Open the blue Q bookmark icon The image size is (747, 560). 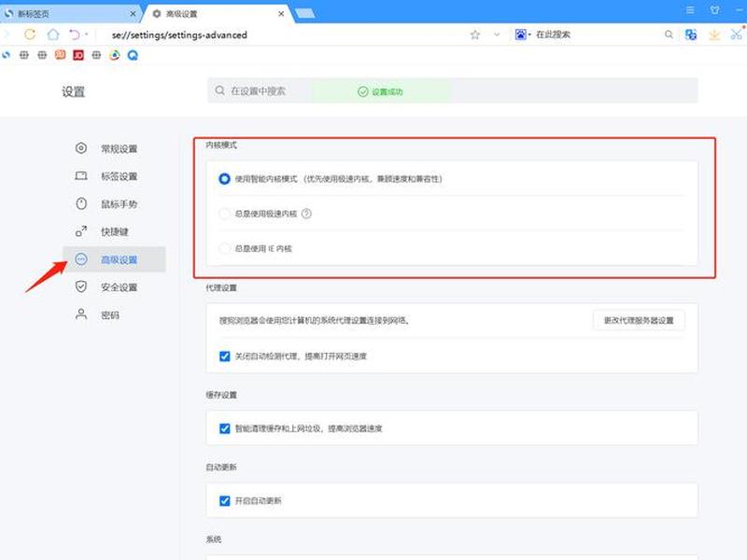133,55
